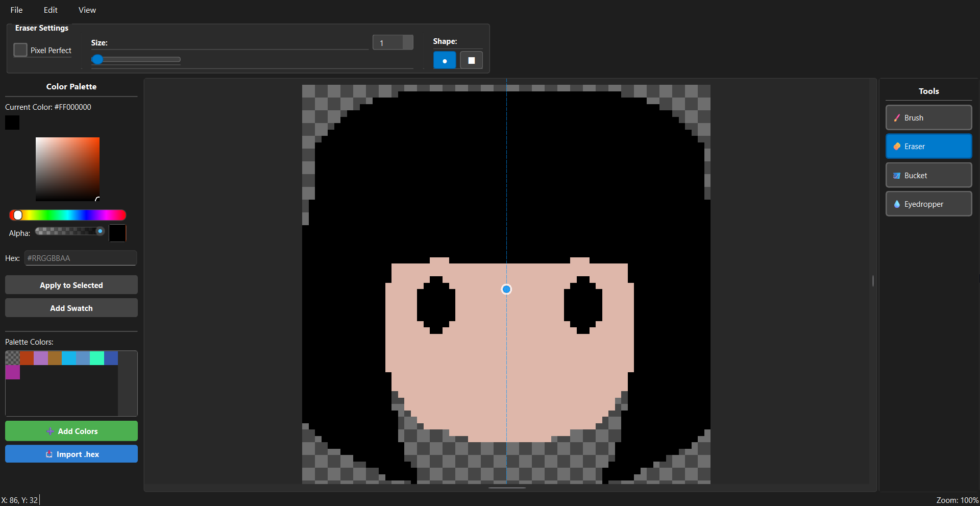
Task: Click the blue symmetry guide handle
Action: click(x=506, y=290)
